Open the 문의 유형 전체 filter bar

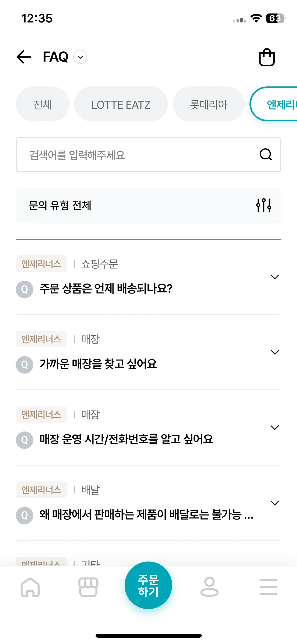tap(148, 205)
